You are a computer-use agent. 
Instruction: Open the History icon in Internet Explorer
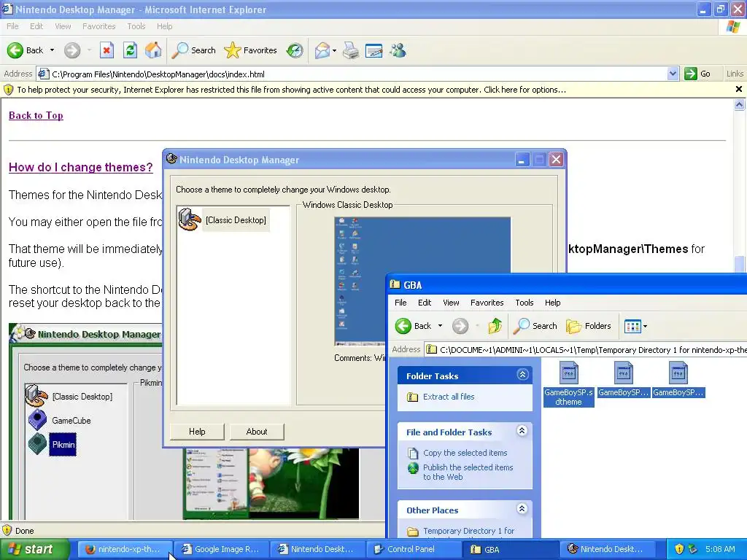295,50
